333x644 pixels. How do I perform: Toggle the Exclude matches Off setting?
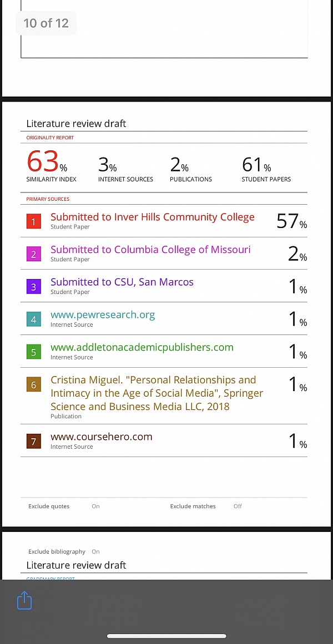click(238, 506)
